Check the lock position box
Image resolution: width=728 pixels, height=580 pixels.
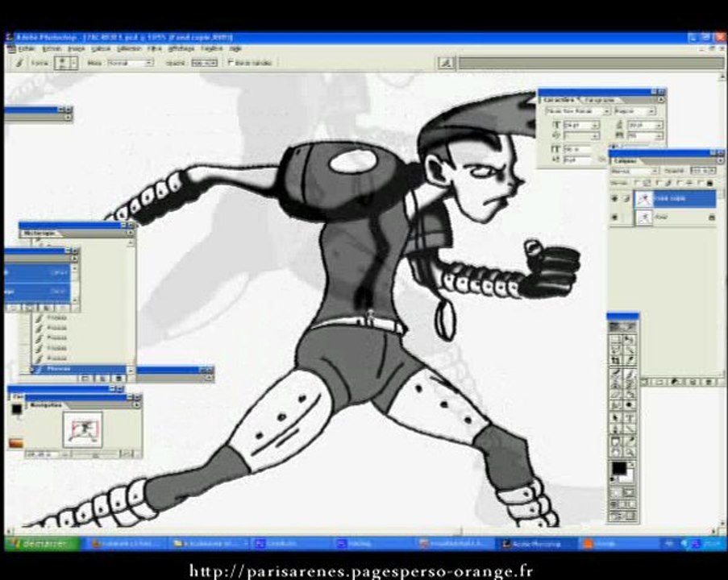679,184
